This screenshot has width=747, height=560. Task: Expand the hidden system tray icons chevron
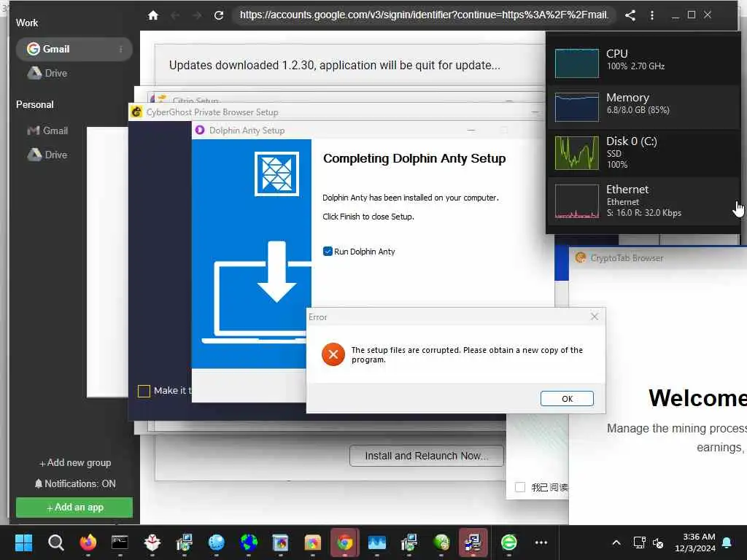click(x=616, y=542)
